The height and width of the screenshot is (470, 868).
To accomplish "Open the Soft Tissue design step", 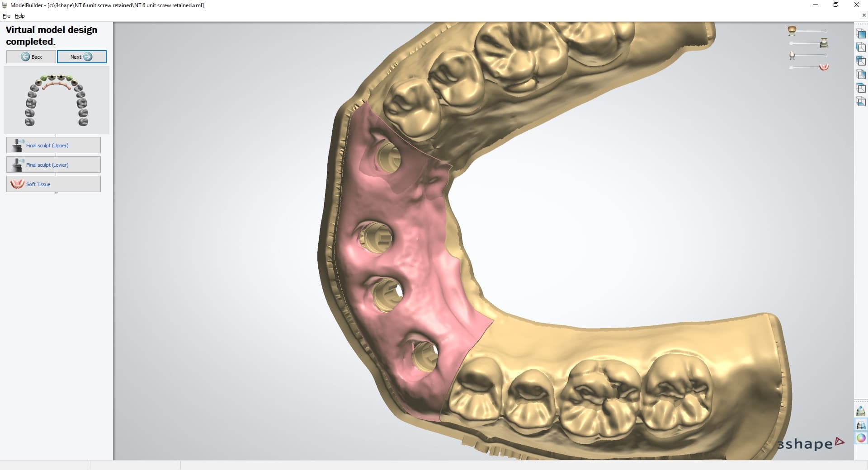I will (x=53, y=184).
